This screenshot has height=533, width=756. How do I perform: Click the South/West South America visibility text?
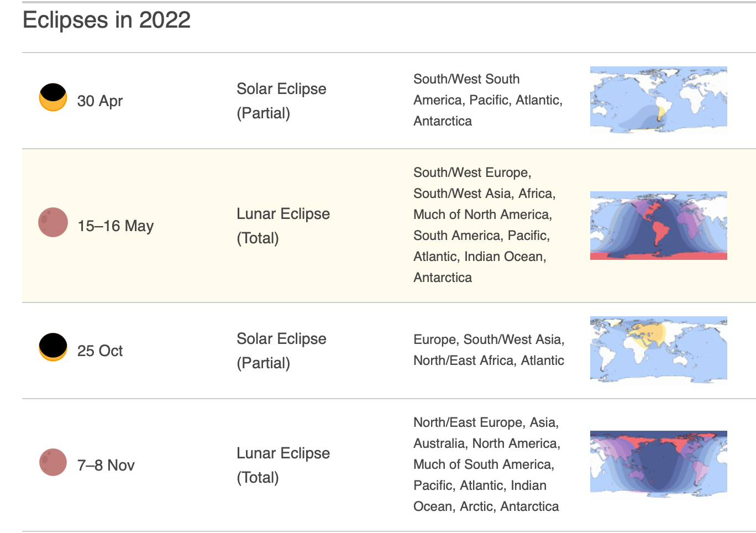pos(488,100)
